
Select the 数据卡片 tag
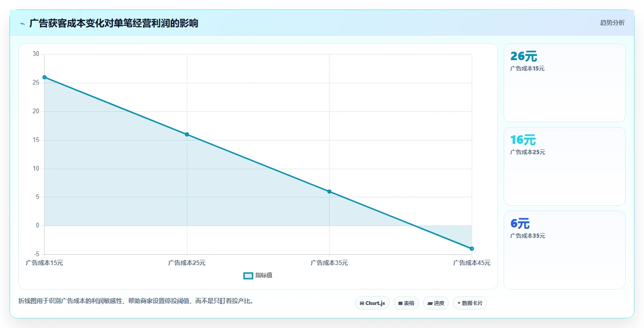coord(470,303)
